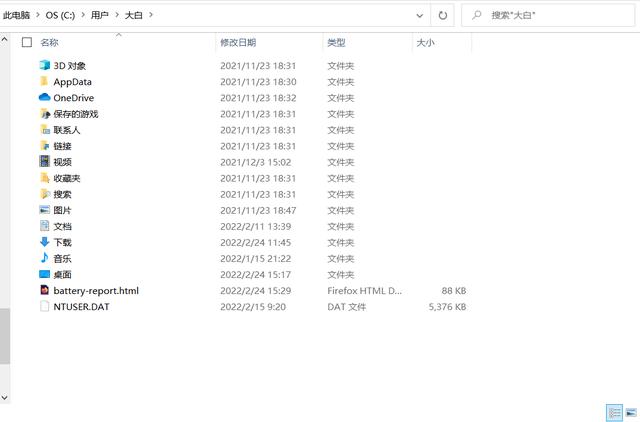640x422 pixels.
Task: Click the 2022/1/15 21:22 date cell
Action: point(256,258)
